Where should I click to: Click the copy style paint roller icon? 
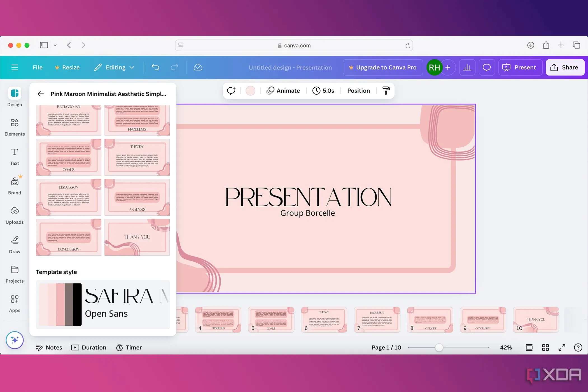[386, 91]
